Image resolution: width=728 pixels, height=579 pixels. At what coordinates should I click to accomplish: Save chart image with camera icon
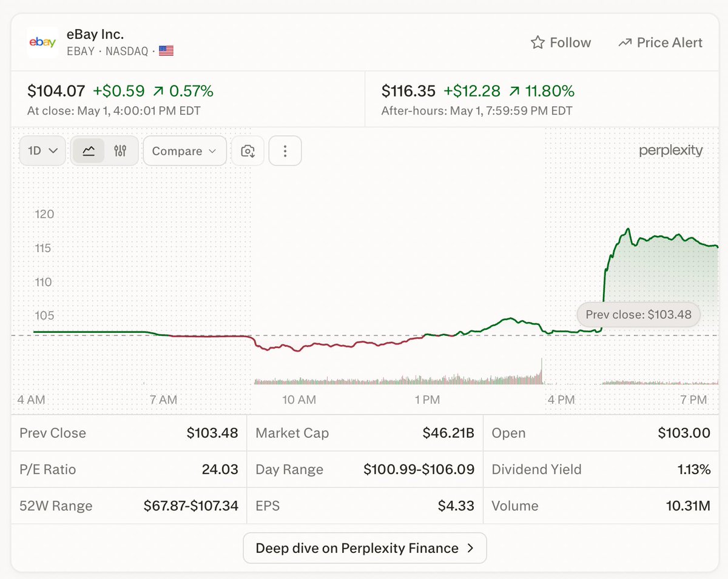coord(248,151)
